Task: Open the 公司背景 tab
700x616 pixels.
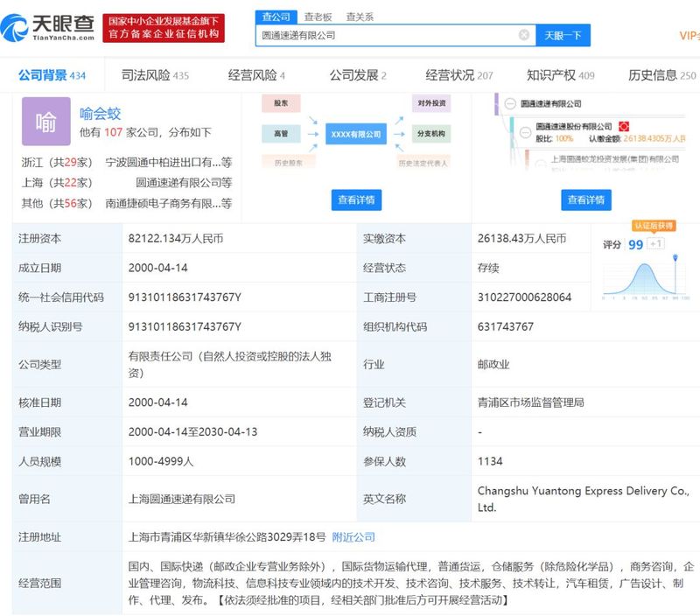Action: coord(52,75)
